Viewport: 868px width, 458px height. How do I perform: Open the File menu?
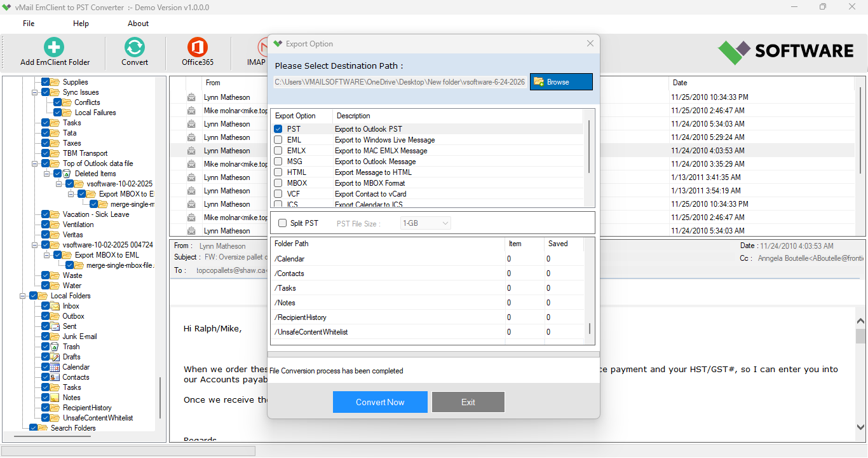pyautogui.click(x=29, y=24)
